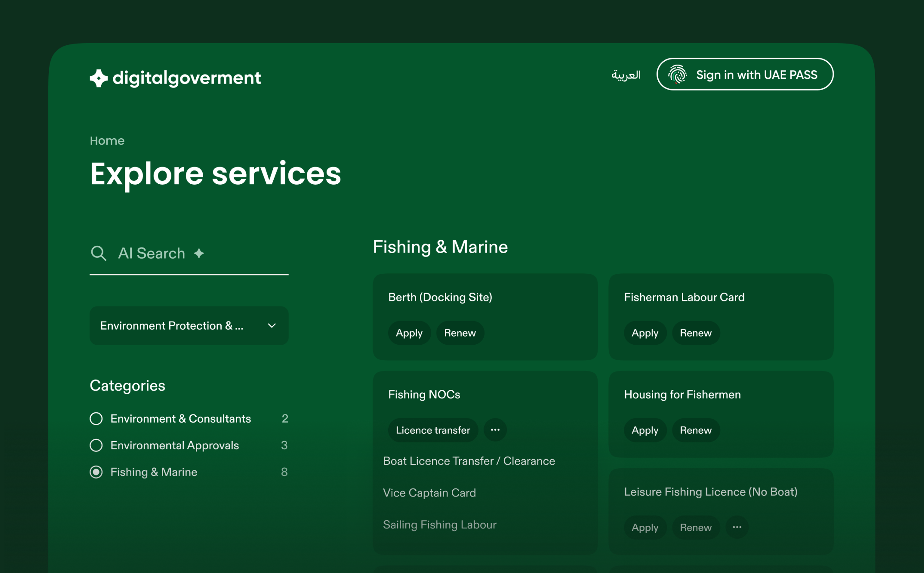
Task: Select Vice Captain Card item
Action: (429, 493)
